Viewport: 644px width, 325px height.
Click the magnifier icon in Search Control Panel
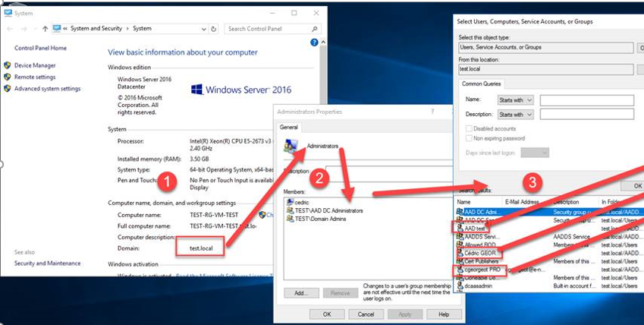[315, 29]
